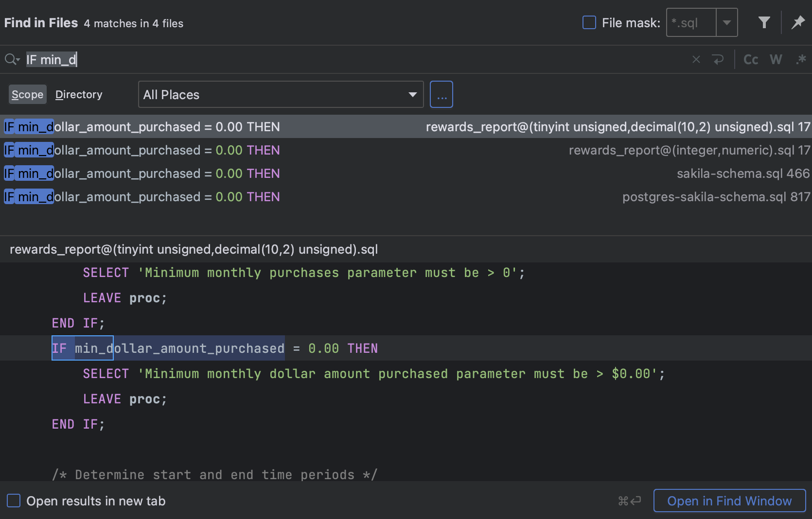Select result in postgres-sakila-schema.sql 817

406,197
